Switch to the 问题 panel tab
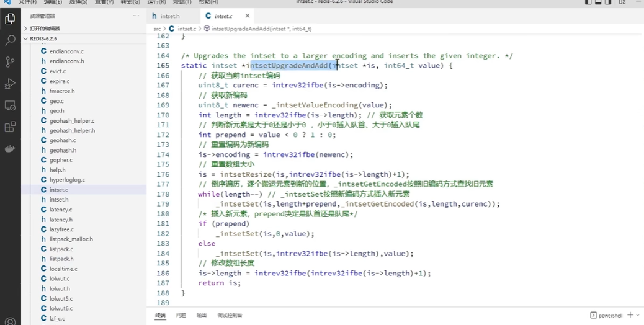Viewport: 644px width, 325px height. [x=181, y=315]
